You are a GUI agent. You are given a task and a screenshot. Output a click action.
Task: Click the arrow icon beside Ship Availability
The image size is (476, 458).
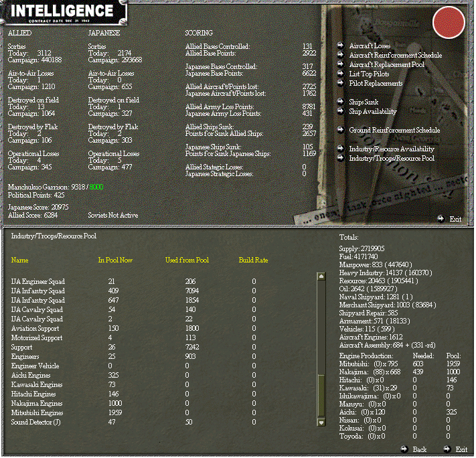pos(341,111)
